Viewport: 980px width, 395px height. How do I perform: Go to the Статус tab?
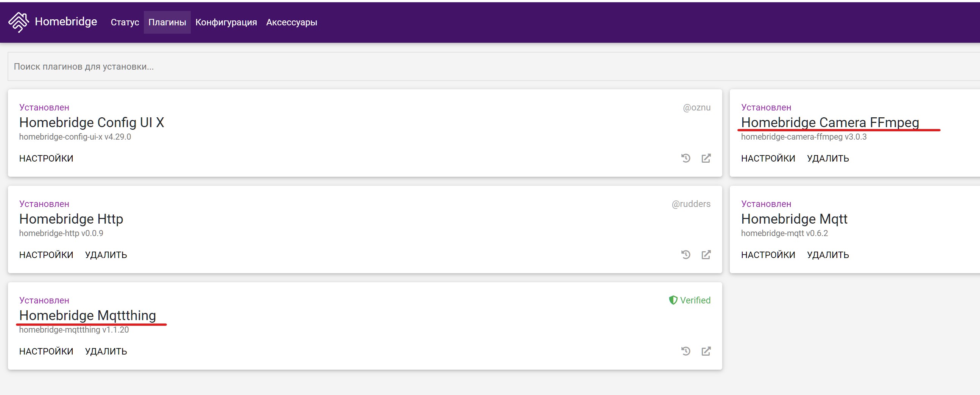tap(125, 22)
